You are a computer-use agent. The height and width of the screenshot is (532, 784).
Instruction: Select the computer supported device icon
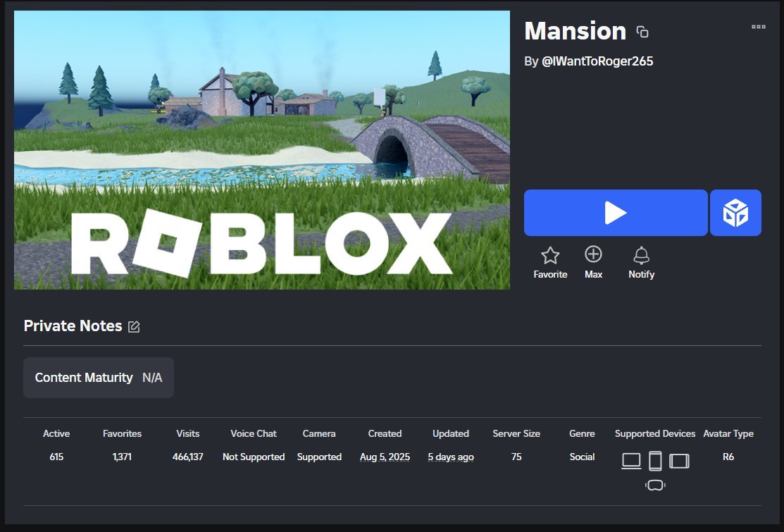coord(631,461)
